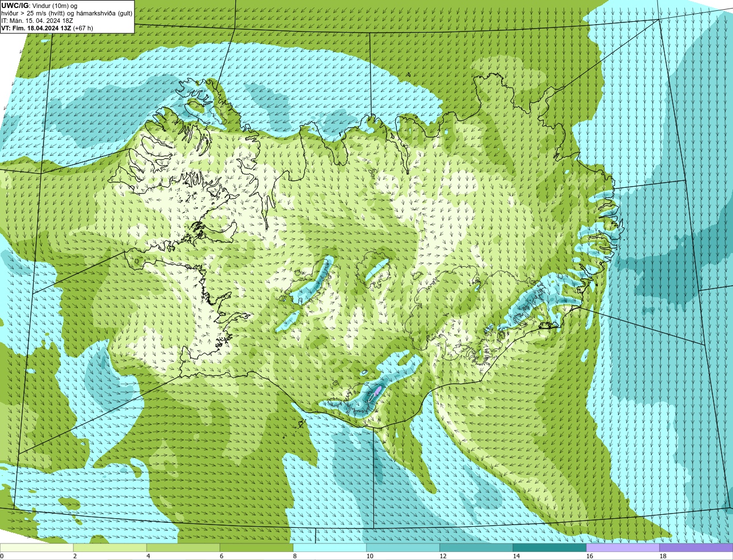Screen dimensions: 733x560
Task: Click the scale label '6'
Action: pyautogui.click(x=222, y=556)
